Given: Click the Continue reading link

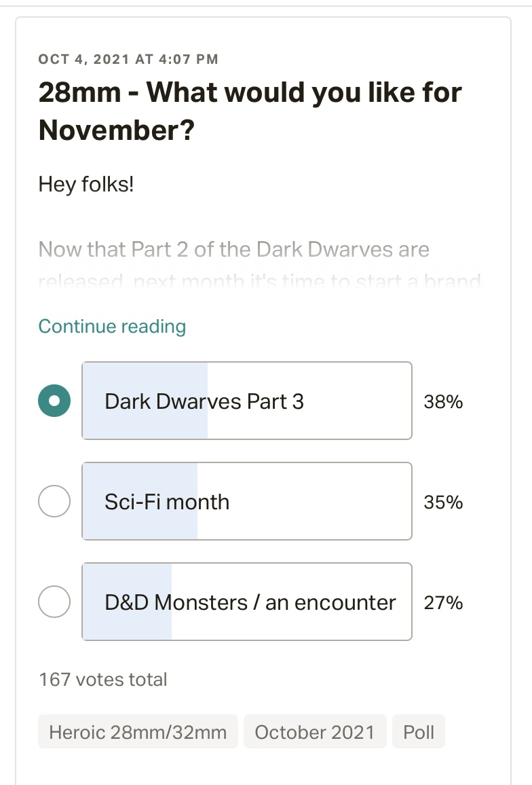Looking at the screenshot, I should point(112,327).
